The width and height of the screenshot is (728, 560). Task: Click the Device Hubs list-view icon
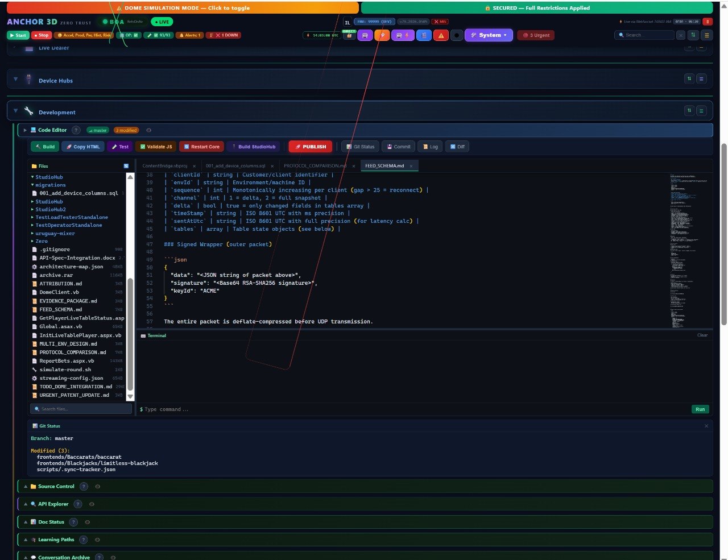(701, 79)
